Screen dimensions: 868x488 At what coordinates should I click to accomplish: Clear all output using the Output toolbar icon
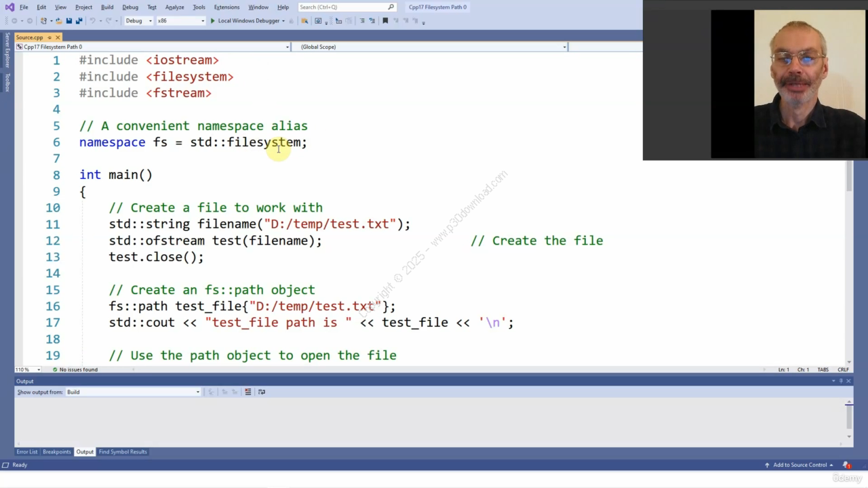pos(248,392)
